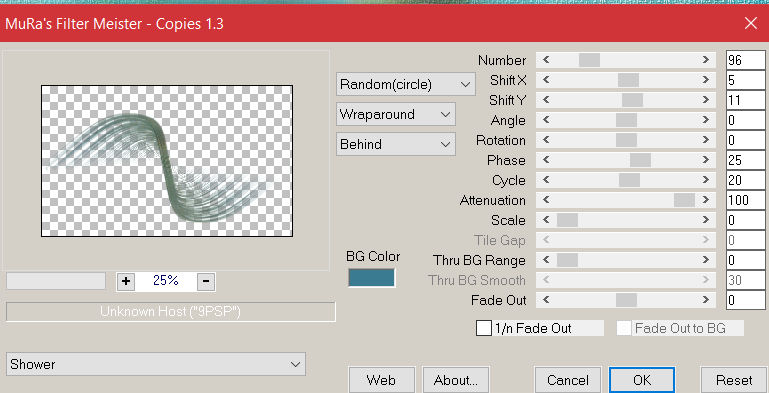Decrease Attenuation with its left arrow

[x=546, y=200]
